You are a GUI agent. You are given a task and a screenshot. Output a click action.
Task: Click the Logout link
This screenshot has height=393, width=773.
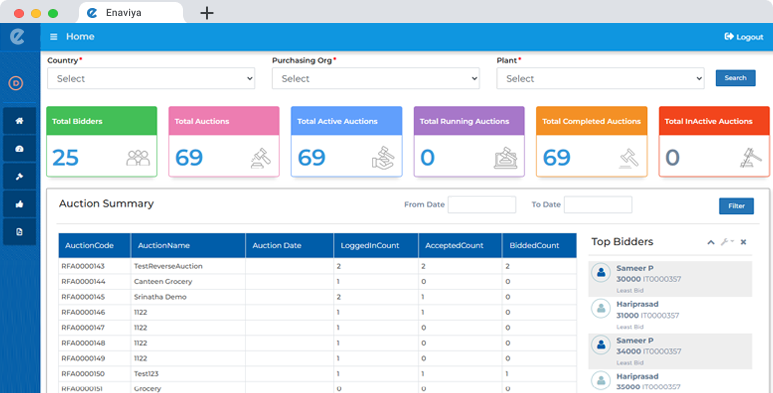click(x=743, y=36)
